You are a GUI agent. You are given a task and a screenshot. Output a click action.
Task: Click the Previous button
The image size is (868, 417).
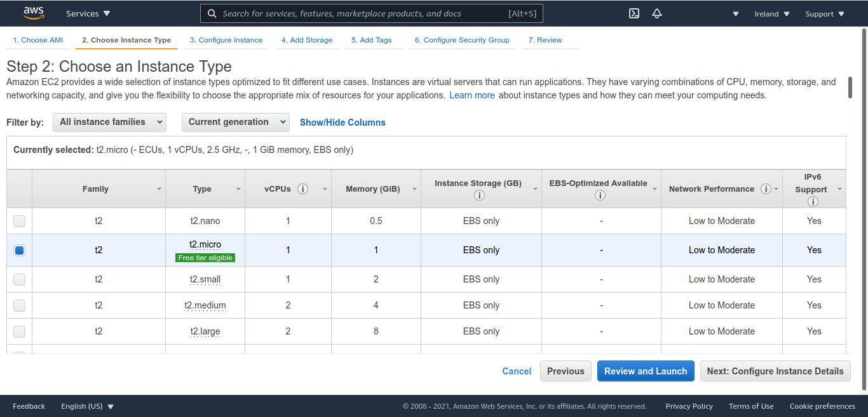(566, 371)
